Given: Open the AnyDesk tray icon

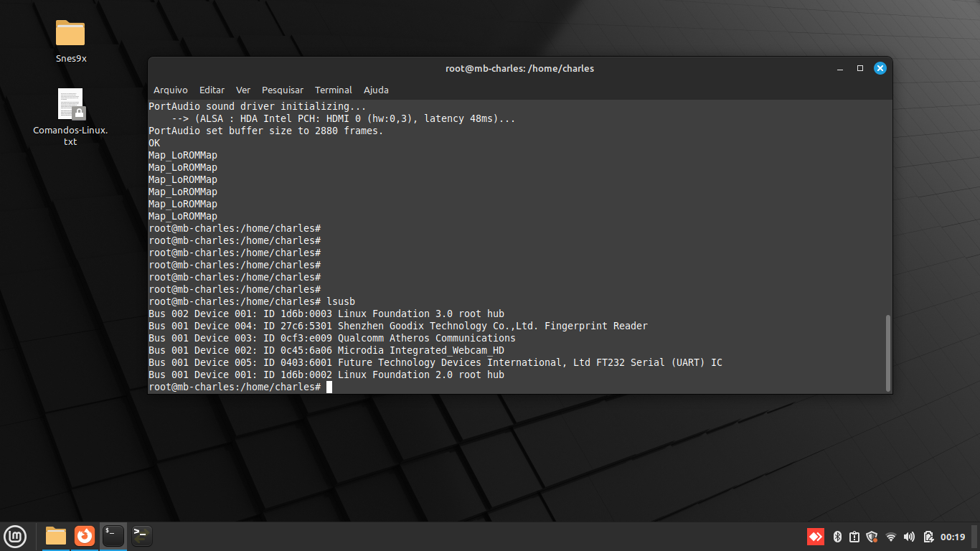Looking at the screenshot, I should coord(816,537).
